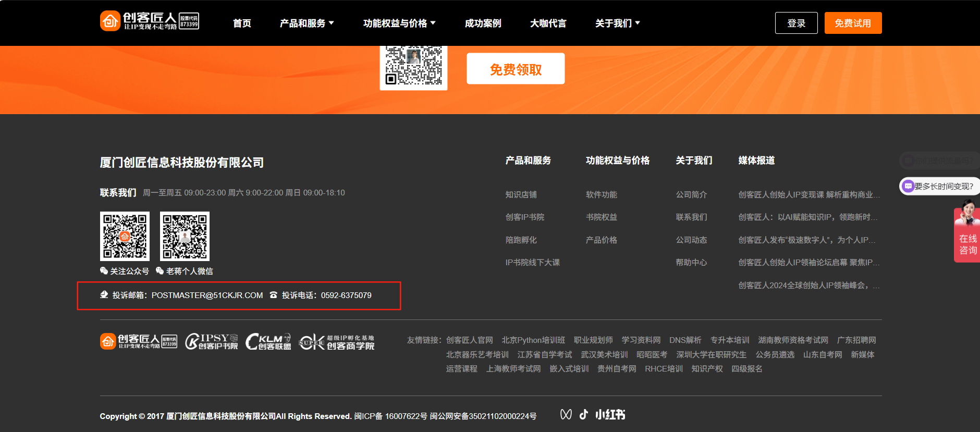Open the 成功案例 menu item

point(483,23)
